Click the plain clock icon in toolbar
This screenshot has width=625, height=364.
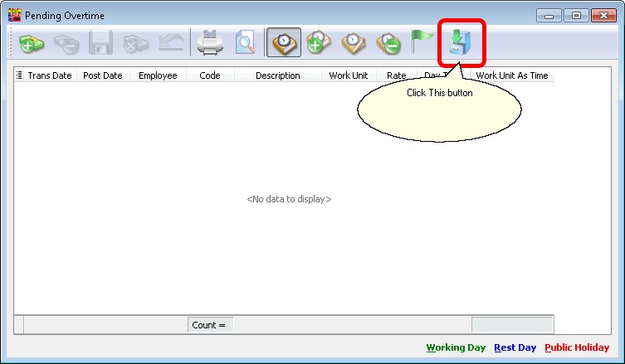point(354,42)
